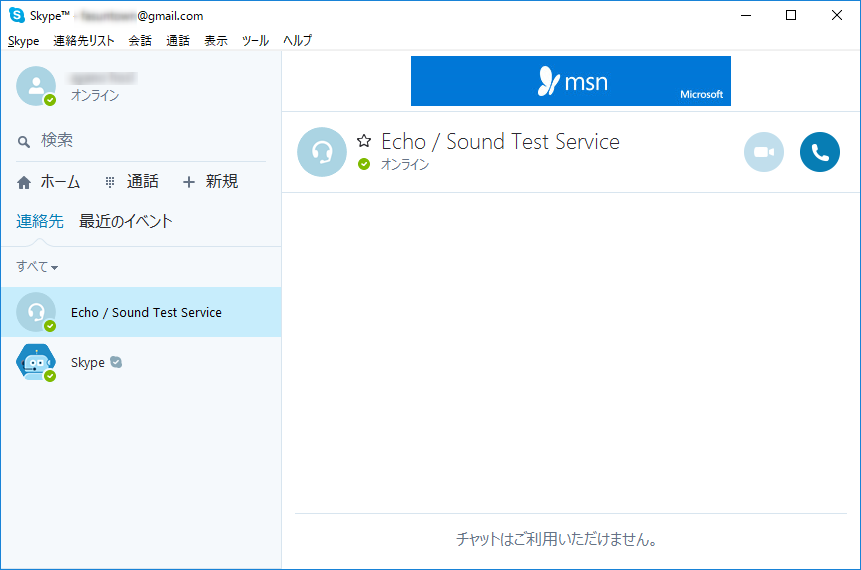Create a 新規 conversation
861x570 pixels.
tap(210, 182)
